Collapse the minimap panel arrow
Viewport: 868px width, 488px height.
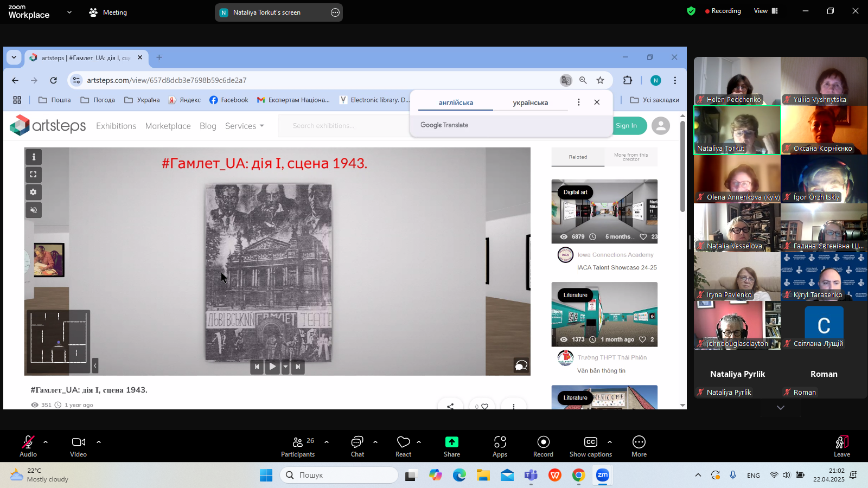95,365
